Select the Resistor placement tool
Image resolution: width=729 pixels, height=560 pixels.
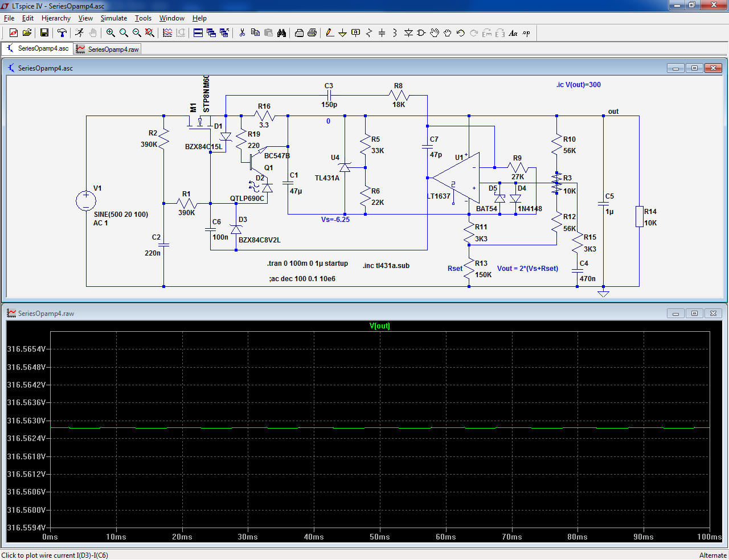[x=369, y=33]
